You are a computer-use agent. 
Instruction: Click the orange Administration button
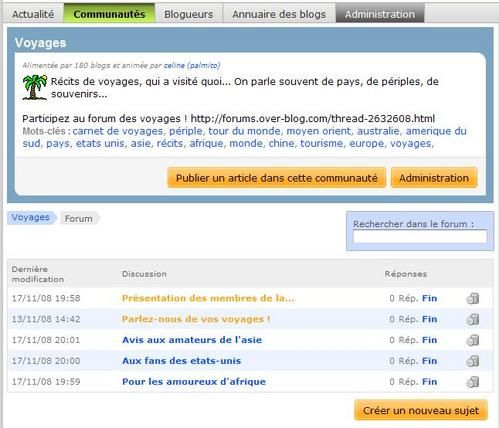coord(434,178)
